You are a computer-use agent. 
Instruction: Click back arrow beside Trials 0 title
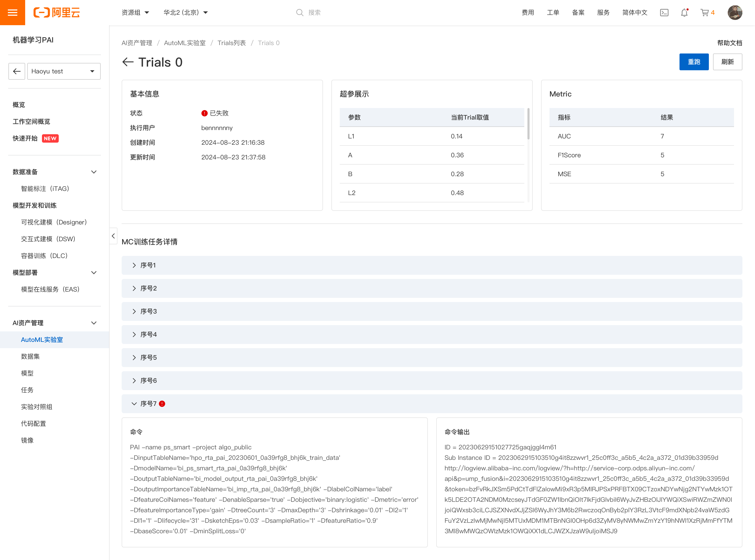click(x=128, y=62)
